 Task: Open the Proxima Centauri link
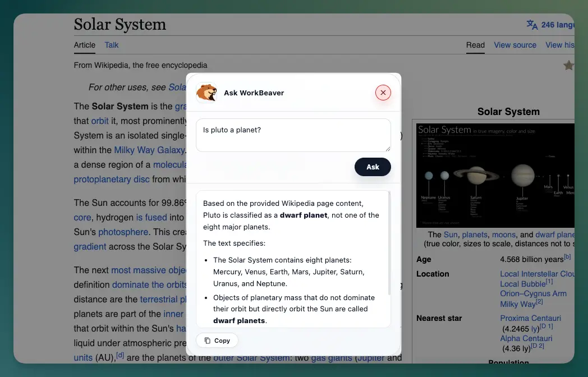click(530, 318)
